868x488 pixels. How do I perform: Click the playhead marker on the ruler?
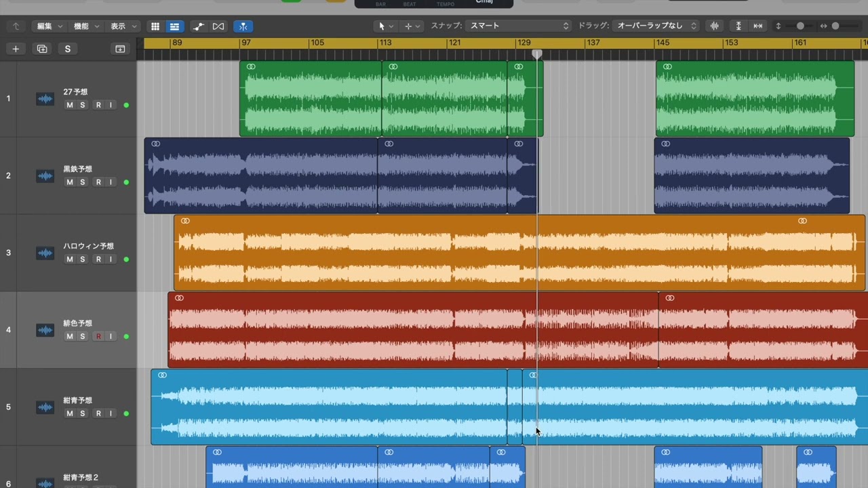(x=537, y=54)
